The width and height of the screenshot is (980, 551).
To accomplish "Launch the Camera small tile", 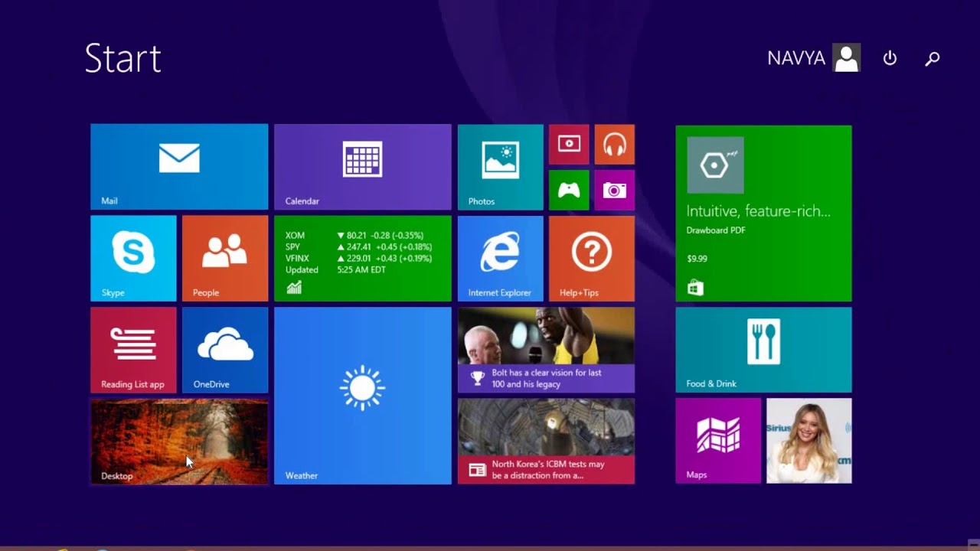I will coord(615,190).
